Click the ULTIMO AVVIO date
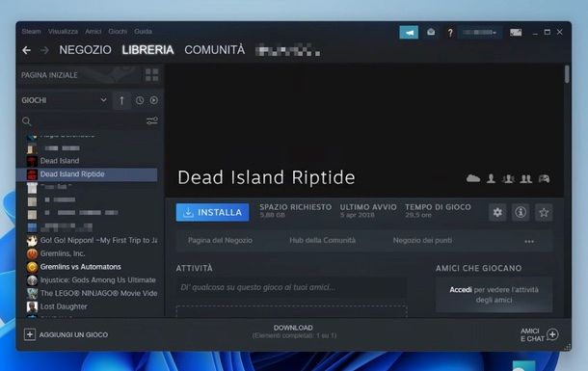Image resolution: width=588 pixels, height=371 pixels. [357, 215]
